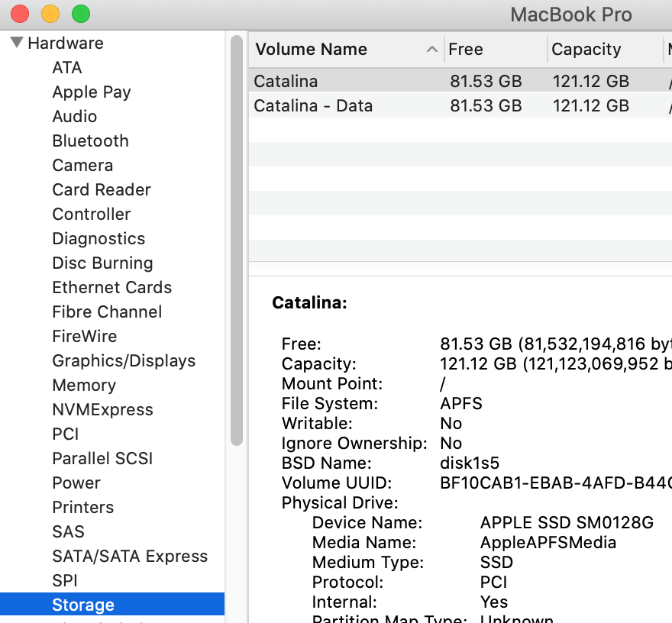Select Memory in the sidebar

84,386
